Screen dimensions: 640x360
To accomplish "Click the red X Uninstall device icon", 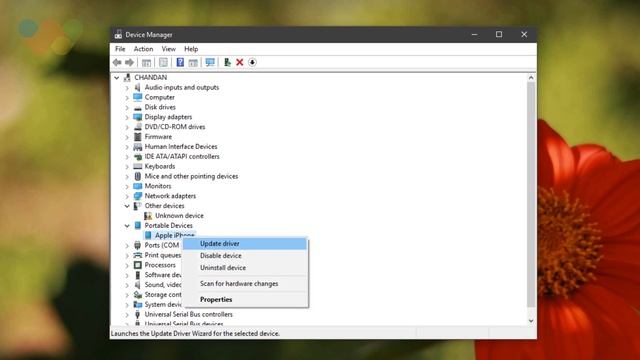I will (240, 62).
